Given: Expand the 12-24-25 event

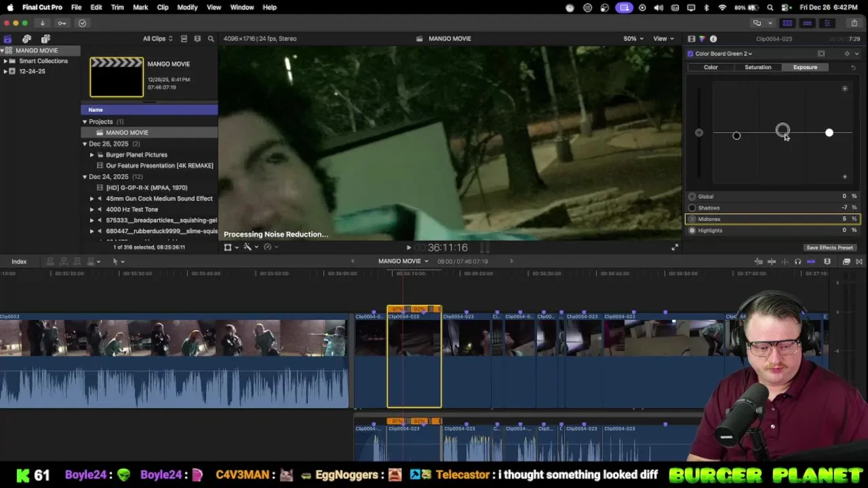Looking at the screenshot, I should (x=5, y=71).
